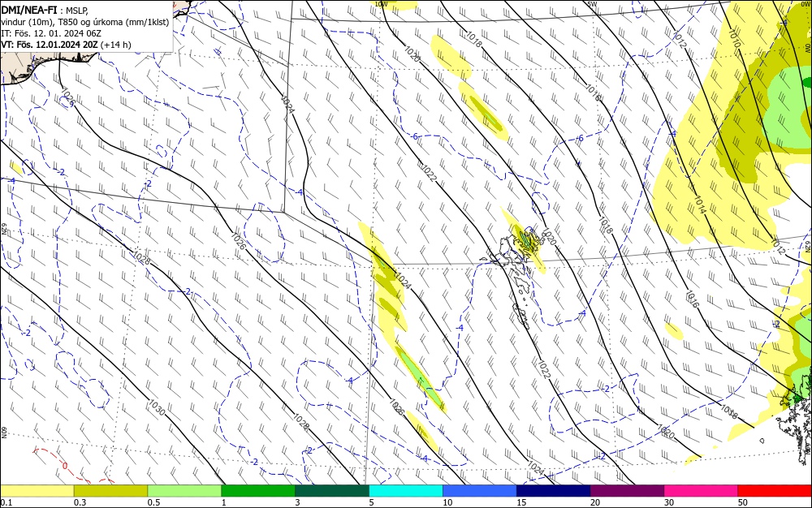Click the '10W' longitude label at top
The height and width of the screenshot is (508, 812).
381,4
